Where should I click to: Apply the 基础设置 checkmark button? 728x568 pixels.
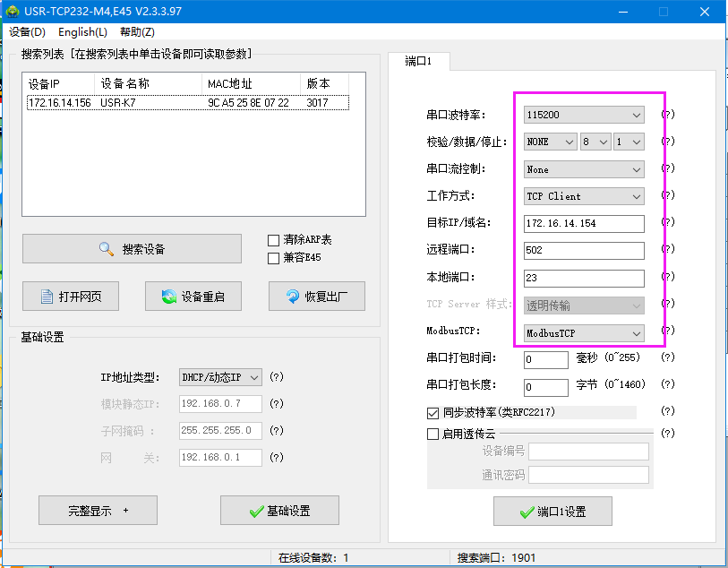(279, 511)
